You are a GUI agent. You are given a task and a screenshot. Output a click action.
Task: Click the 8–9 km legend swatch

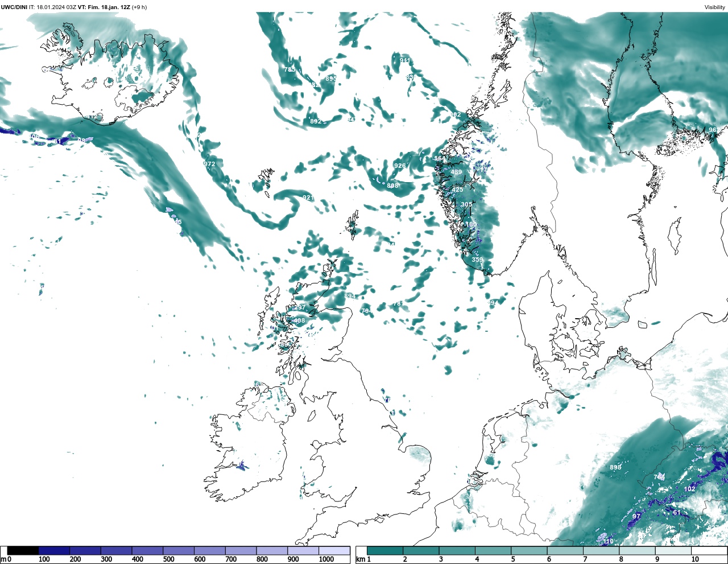[637, 551]
